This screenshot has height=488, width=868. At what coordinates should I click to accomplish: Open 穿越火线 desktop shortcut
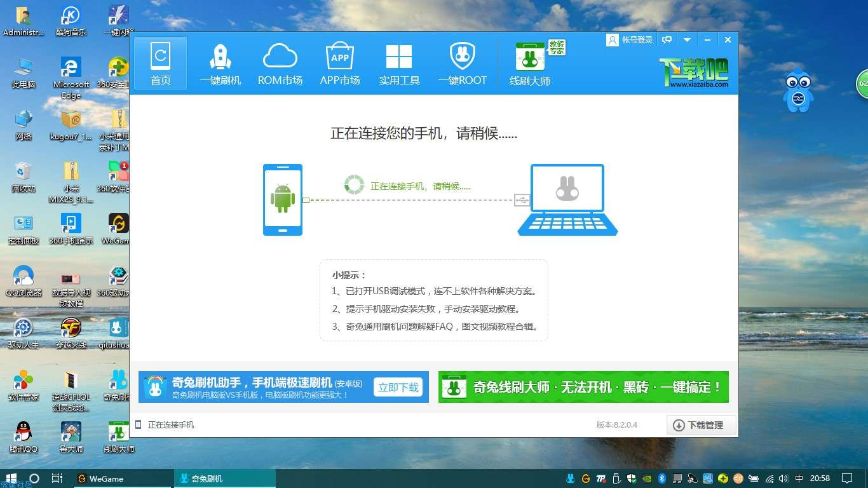click(71, 333)
